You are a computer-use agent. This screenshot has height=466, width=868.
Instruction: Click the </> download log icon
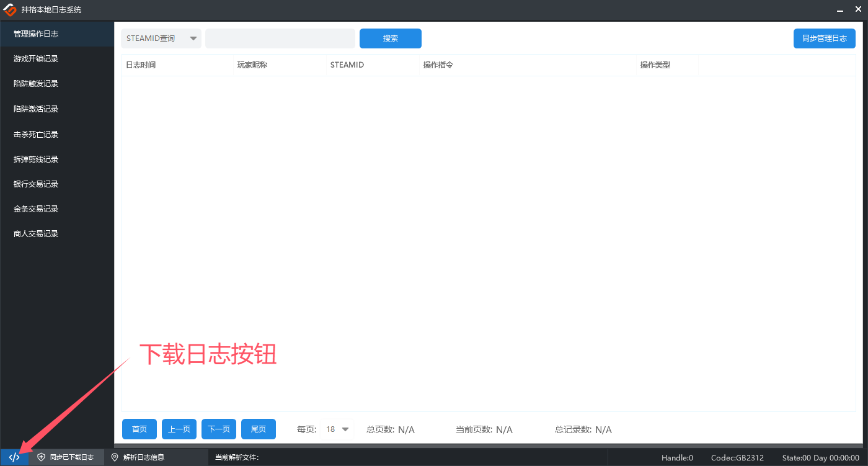tap(14, 457)
